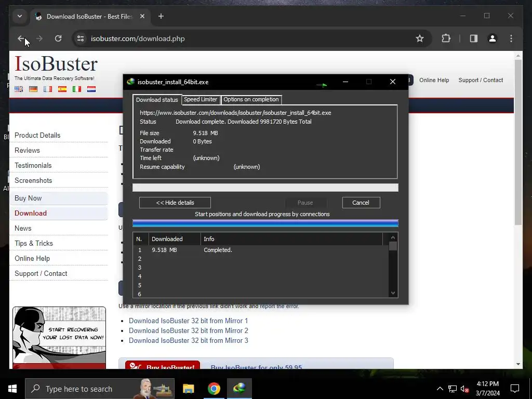The height and width of the screenshot is (399, 532).
Task: Open Product Details in the sidebar
Action: pos(37,136)
